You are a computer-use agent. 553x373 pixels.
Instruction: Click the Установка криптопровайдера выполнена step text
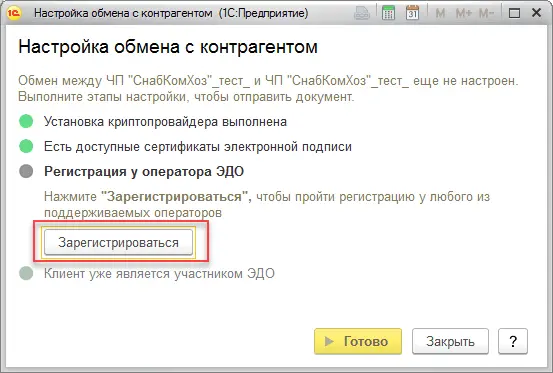coord(165,122)
